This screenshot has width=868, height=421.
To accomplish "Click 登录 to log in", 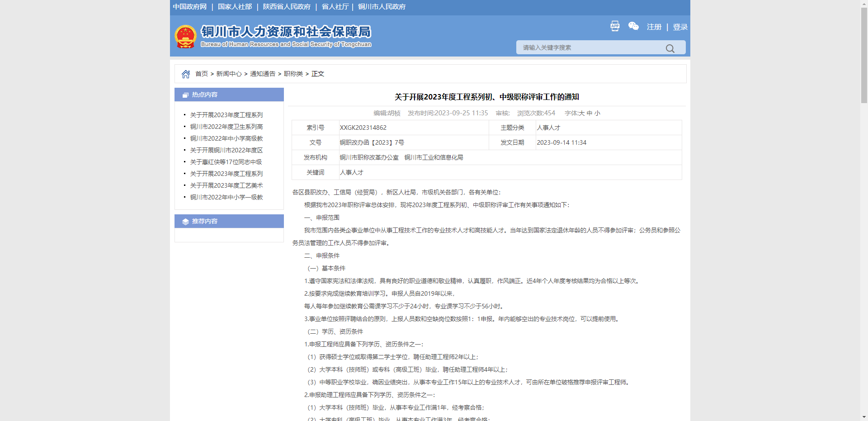I will pos(680,27).
